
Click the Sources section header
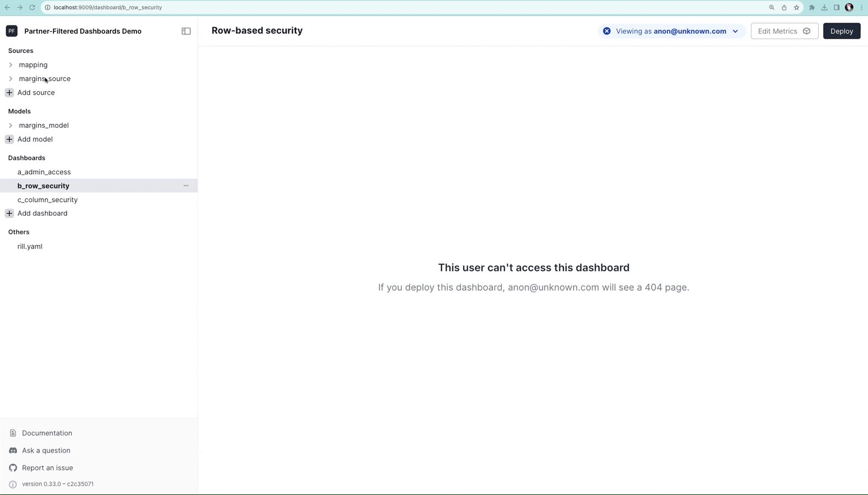pos(21,51)
